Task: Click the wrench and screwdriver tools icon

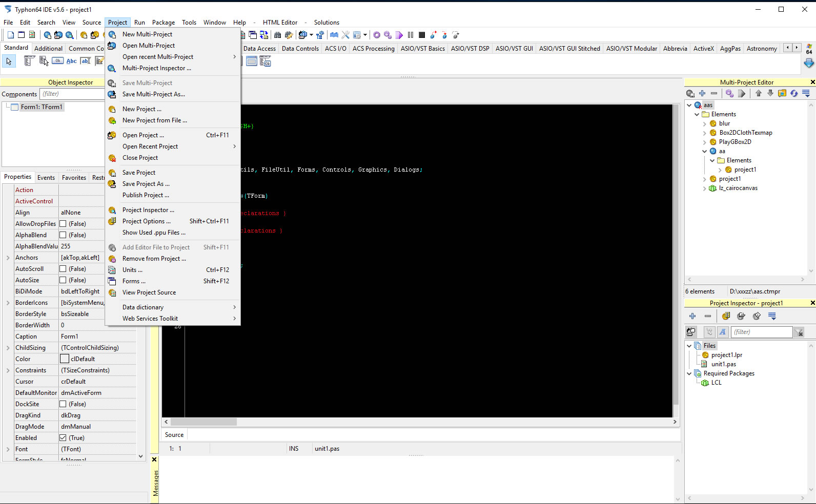Action: pos(345,35)
